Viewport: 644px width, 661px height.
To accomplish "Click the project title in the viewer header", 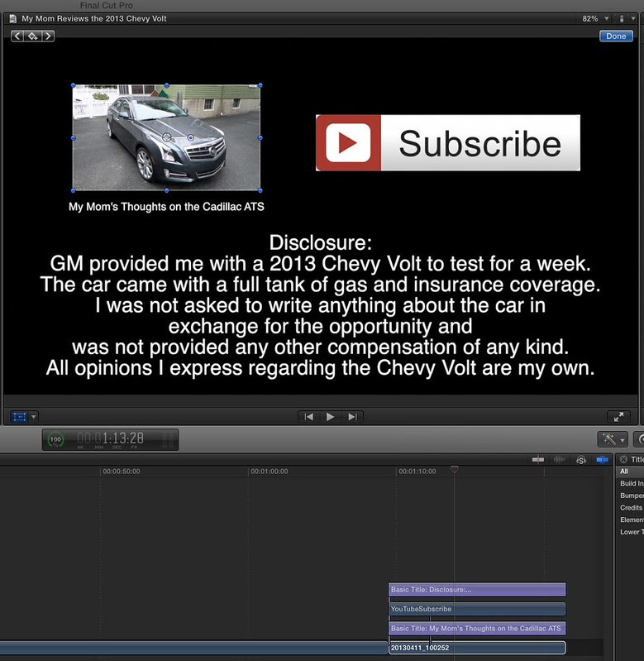I will click(94, 18).
